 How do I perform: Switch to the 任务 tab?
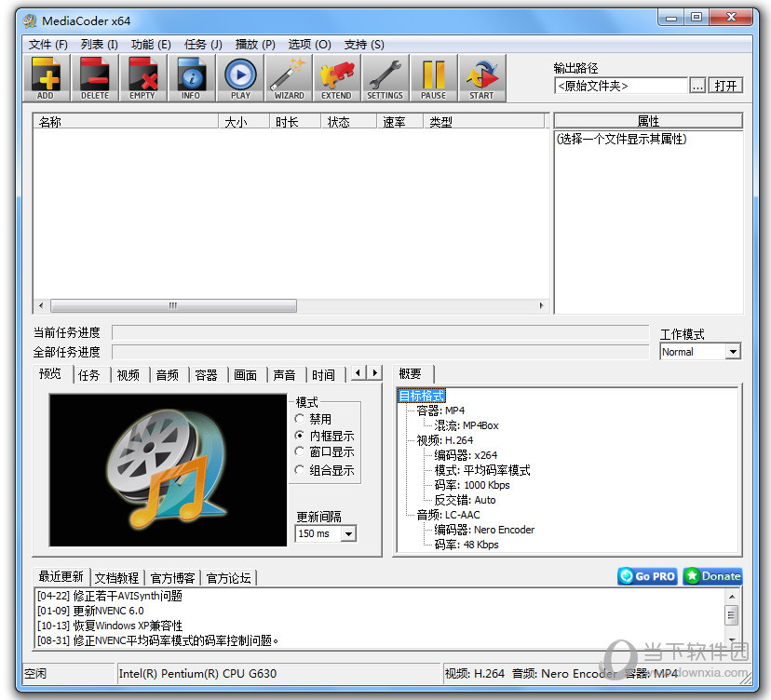89,375
